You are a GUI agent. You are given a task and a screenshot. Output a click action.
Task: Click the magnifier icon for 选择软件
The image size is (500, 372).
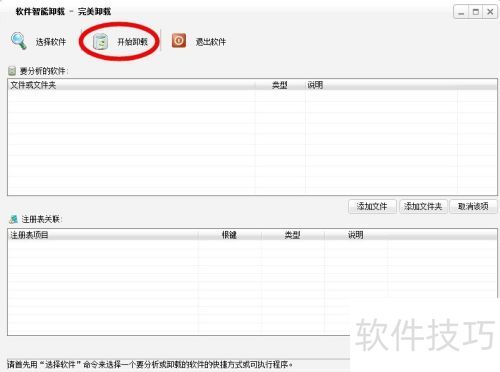(x=19, y=41)
